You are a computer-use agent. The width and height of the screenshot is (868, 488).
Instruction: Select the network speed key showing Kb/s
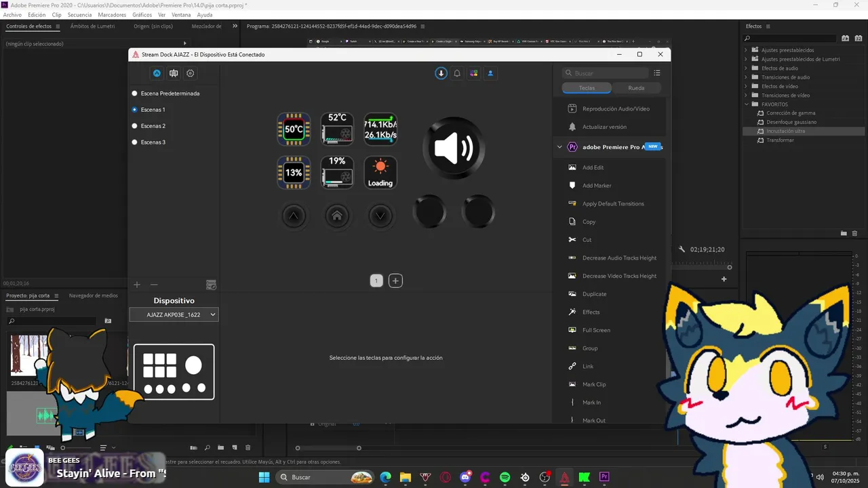pyautogui.click(x=380, y=129)
